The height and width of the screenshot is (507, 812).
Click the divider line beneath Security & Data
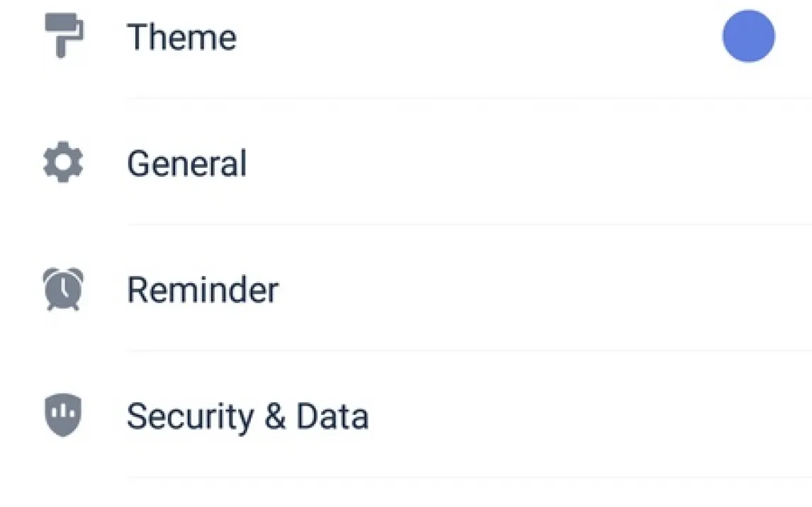(x=468, y=477)
